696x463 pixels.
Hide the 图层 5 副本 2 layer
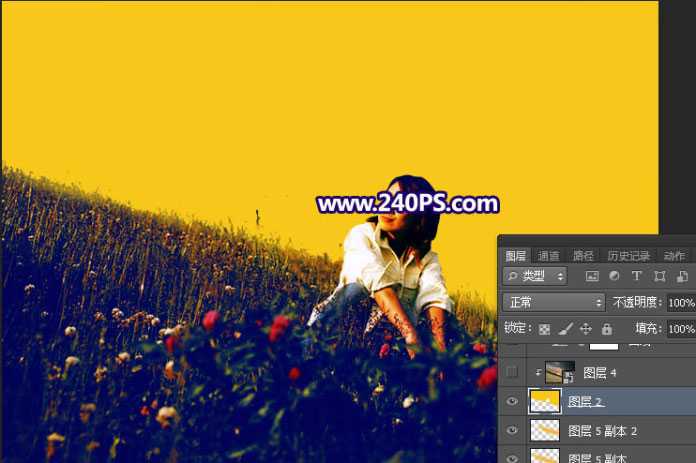tap(512, 431)
